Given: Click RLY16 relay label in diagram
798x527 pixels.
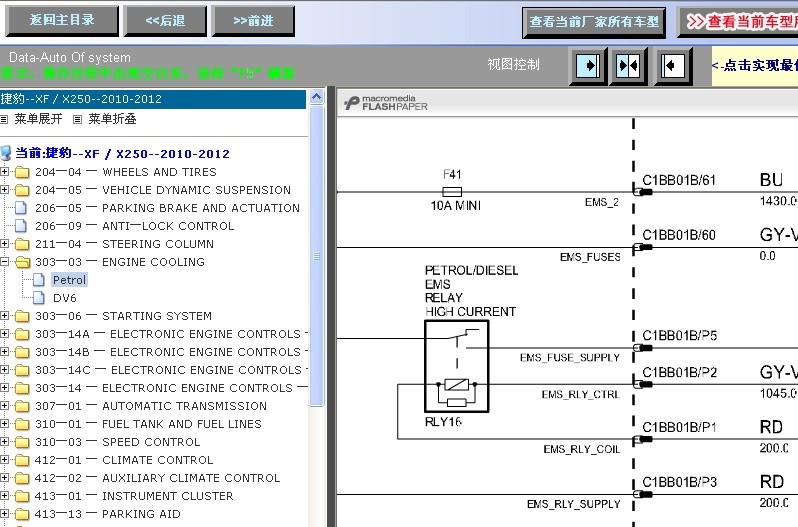Looking at the screenshot, I should coord(443,422).
